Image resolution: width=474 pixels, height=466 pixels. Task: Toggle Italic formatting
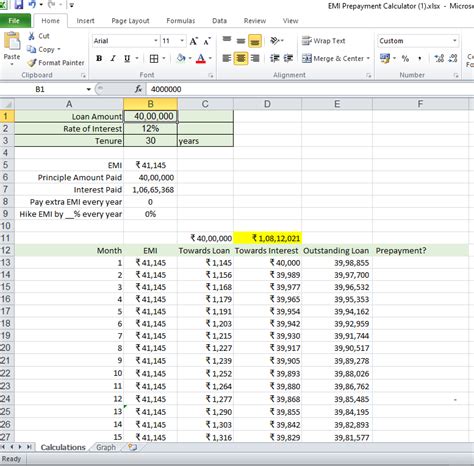(113, 59)
